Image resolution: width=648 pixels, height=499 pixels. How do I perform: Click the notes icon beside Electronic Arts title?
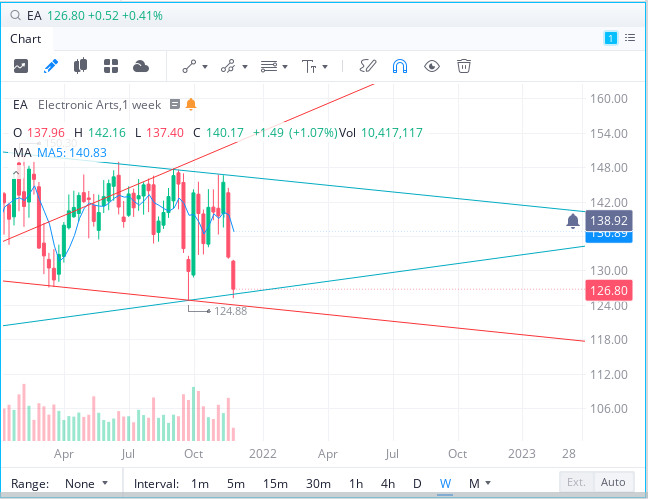click(x=175, y=105)
